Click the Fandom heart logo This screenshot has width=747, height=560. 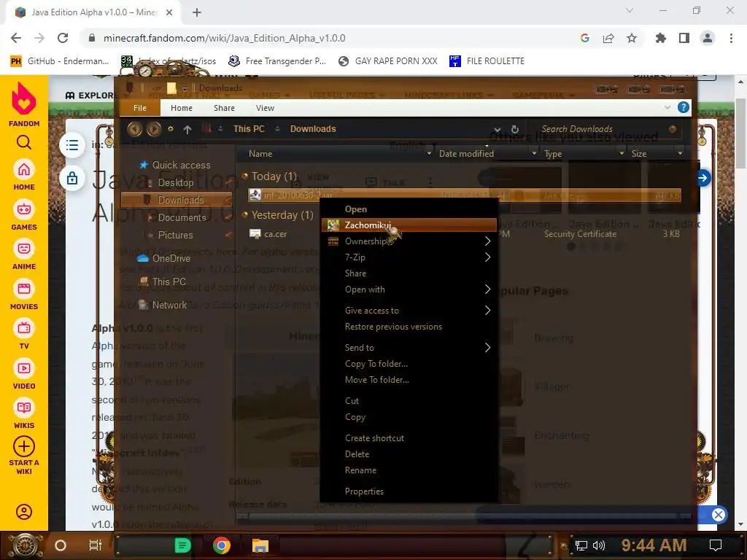click(x=24, y=99)
